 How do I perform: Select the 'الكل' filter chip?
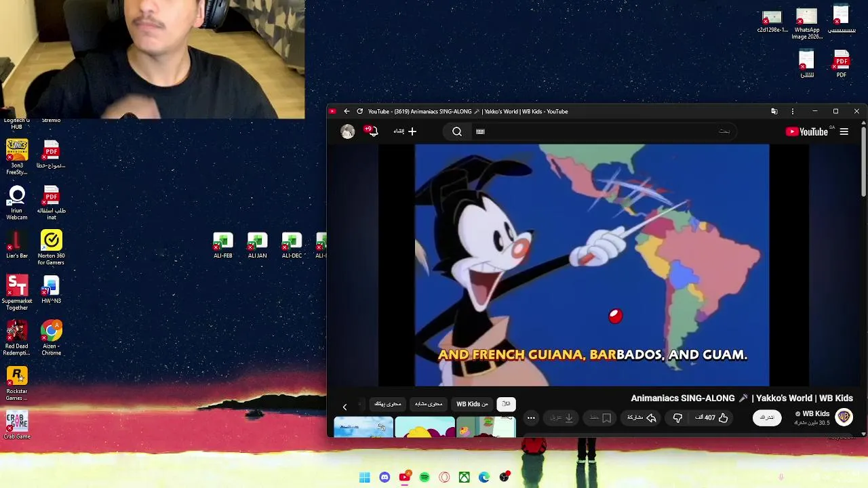[x=506, y=404]
